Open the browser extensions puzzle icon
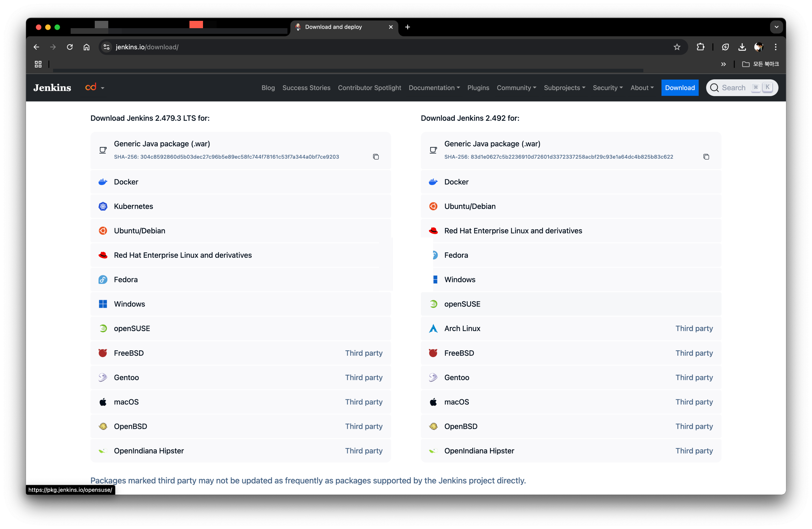812x529 pixels. [700, 47]
